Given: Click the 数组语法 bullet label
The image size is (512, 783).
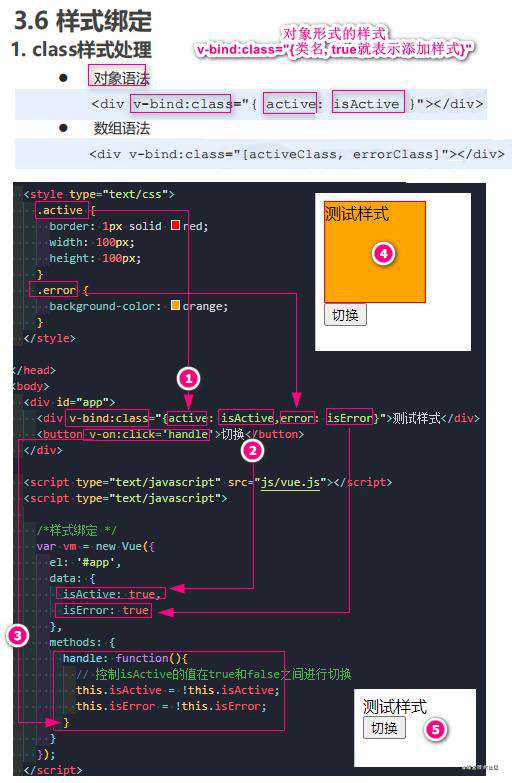Looking at the screenshot, I should pyautogui.click(x=121, y=129).
